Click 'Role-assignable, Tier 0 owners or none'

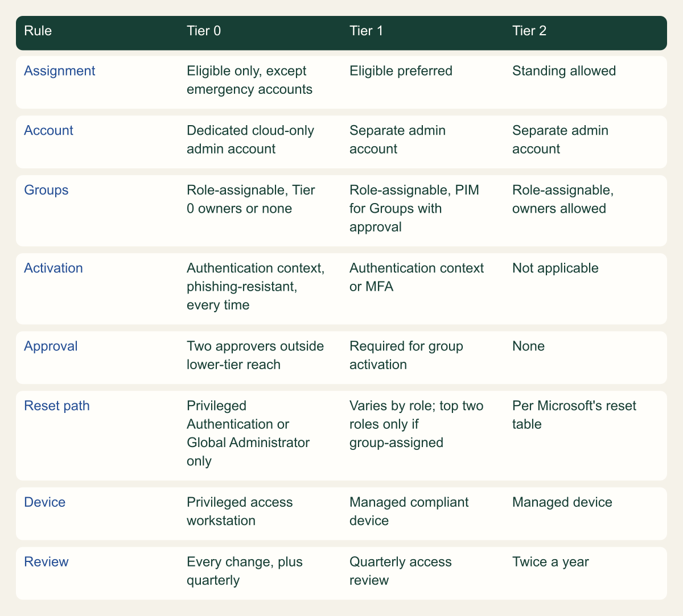(x=251, y=199)
